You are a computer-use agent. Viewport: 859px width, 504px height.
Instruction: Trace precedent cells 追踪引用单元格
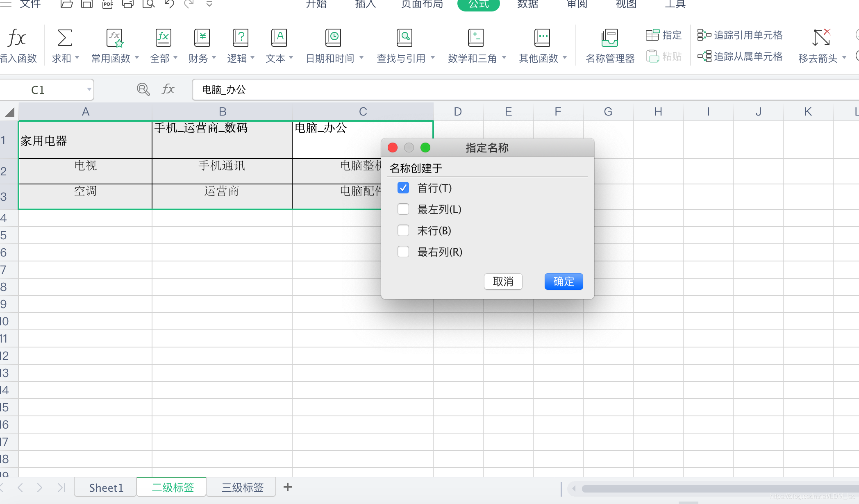pos(740,35)
